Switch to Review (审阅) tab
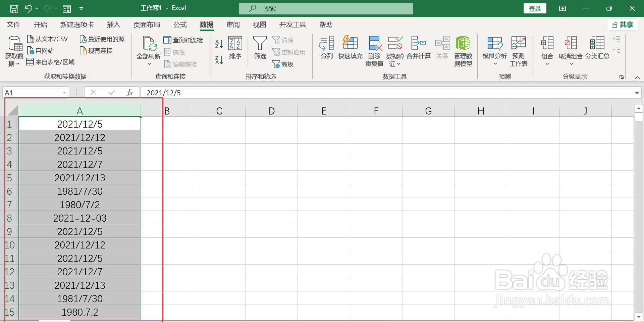 pyautogui.click(x=233, y=25)
